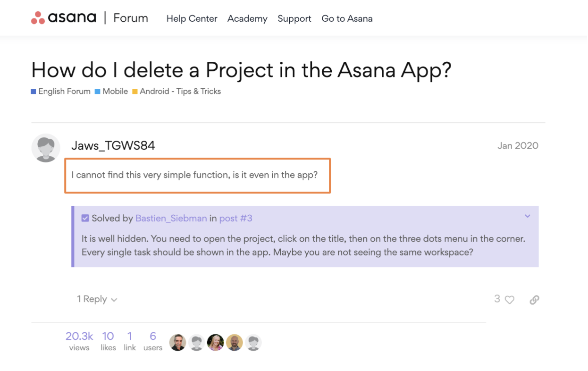
Task: Open blonde woman participant avatar
Action: coord(216,342)
